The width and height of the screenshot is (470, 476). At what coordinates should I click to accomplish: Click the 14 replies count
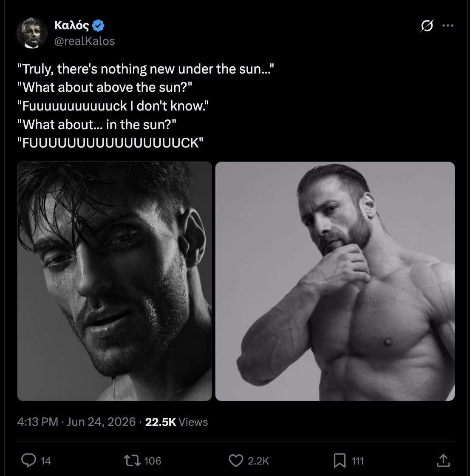click(x=45, y=461)
